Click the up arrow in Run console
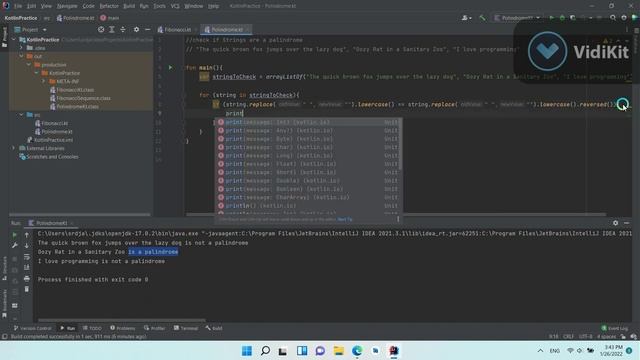This screenshot has width=640, height=360. point(27,235)
